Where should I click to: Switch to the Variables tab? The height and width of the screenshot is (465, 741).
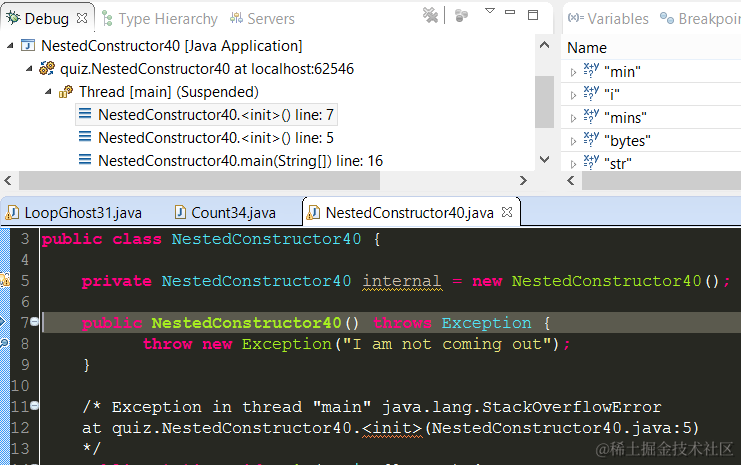pos(609,18)
